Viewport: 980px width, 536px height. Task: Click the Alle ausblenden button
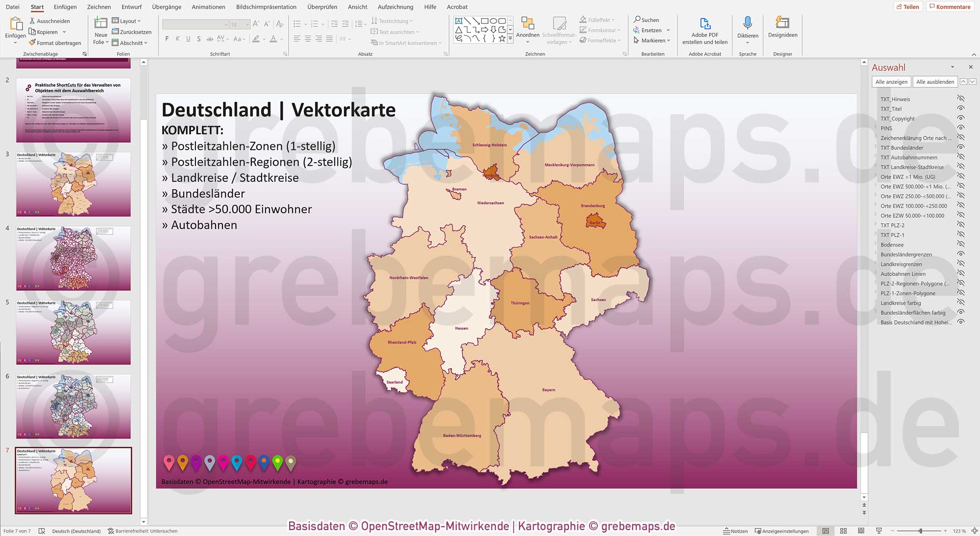[934, 81]
